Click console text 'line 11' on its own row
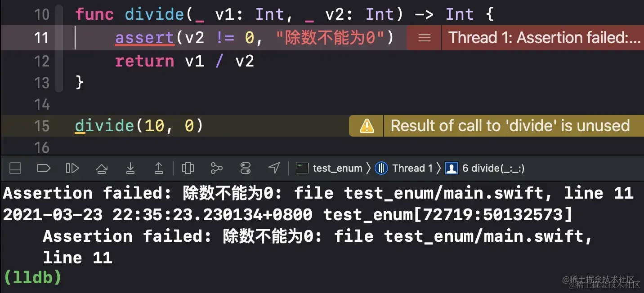This screenshot has height=293, width=644. pos(77,258)
